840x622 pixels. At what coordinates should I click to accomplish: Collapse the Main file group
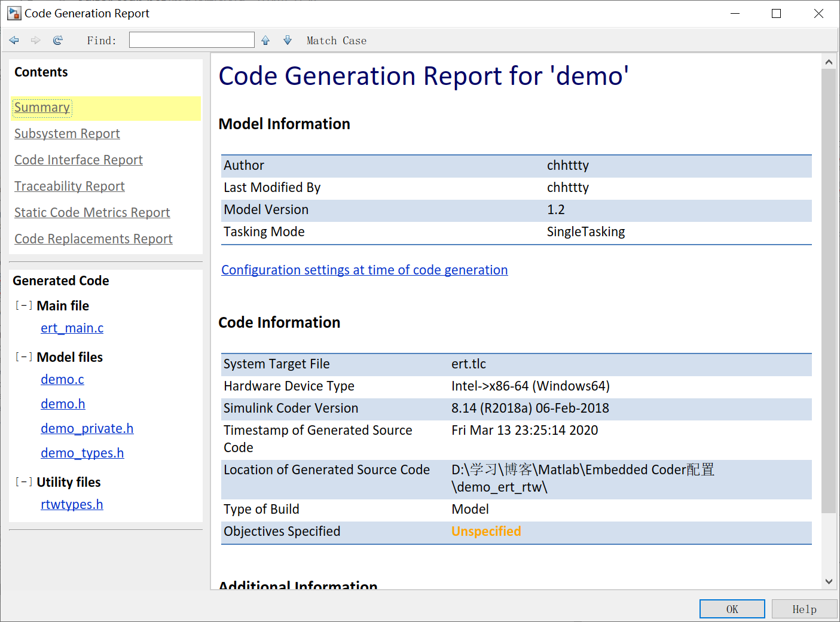[24, 306]
